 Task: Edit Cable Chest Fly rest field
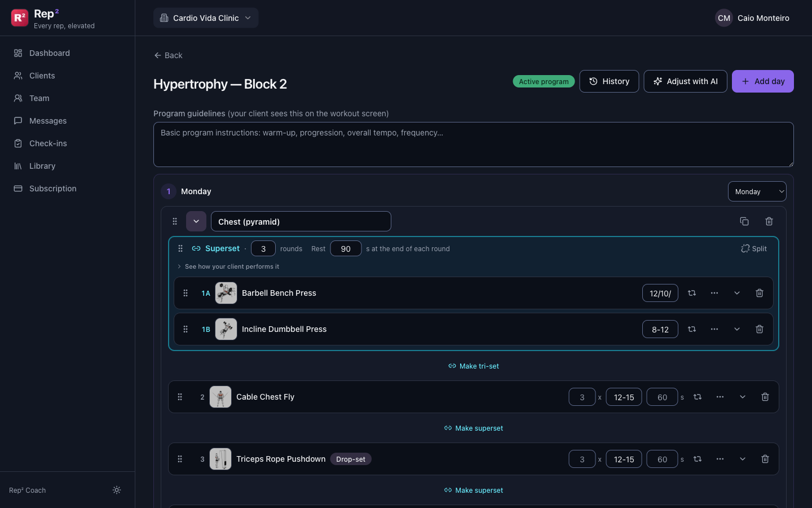[662, 397]
